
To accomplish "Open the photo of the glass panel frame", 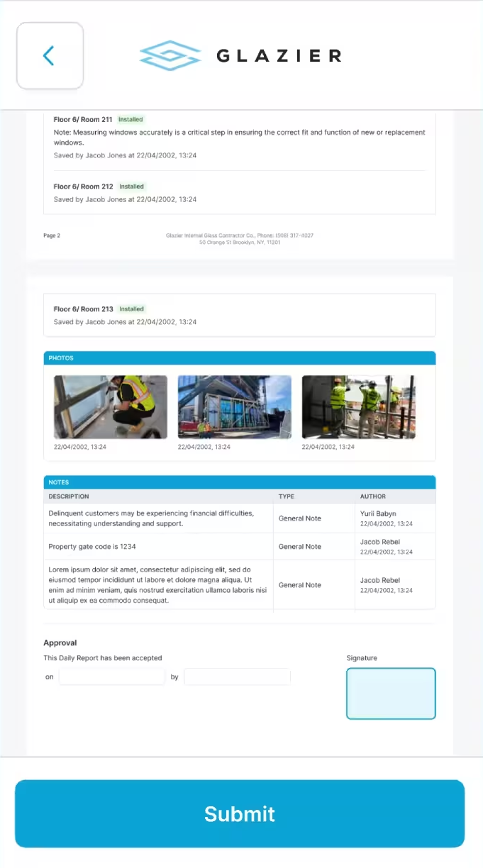I will [x=235, y=407].
